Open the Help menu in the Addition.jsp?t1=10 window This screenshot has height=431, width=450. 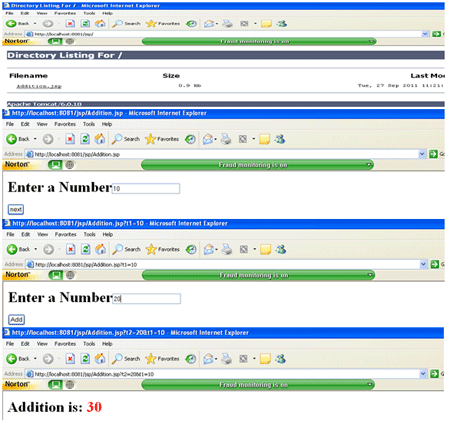click(x=108, y=234)
